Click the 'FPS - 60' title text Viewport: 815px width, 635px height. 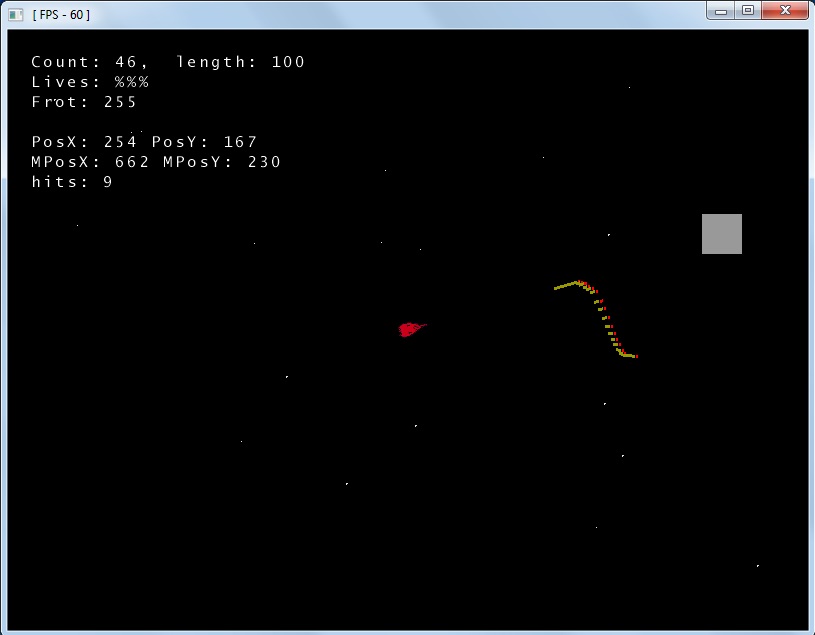pos(61,15)
